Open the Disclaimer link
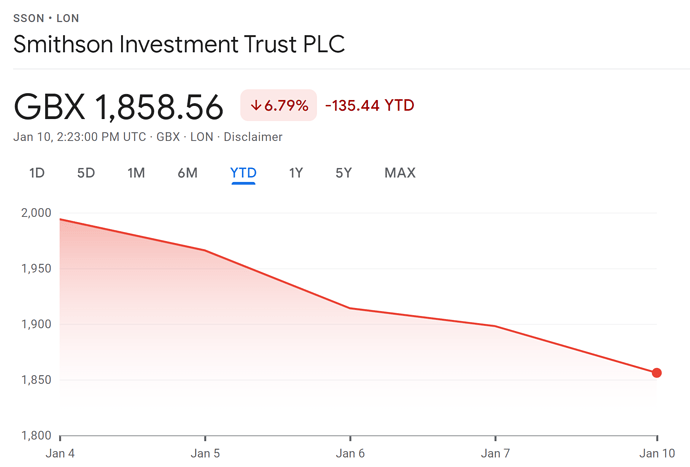 (253, 137)
